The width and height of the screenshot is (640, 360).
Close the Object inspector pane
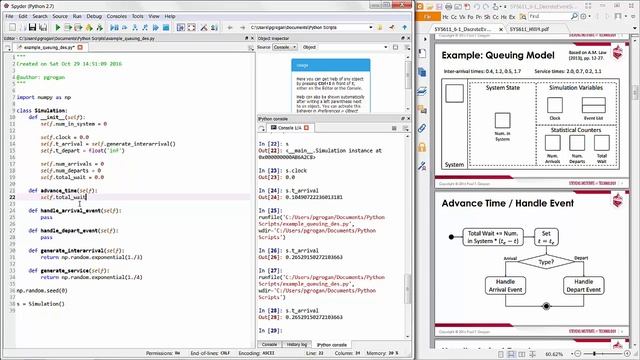tap(408, 38)
